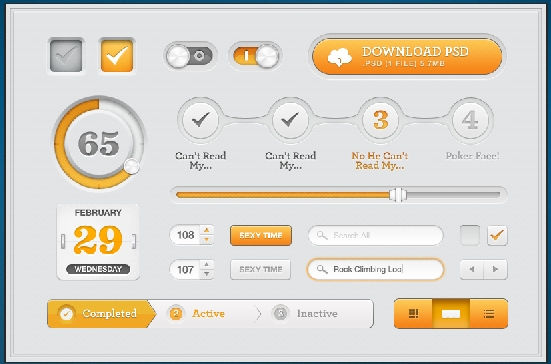Click the Rock Climbing search field

point(376,269)
